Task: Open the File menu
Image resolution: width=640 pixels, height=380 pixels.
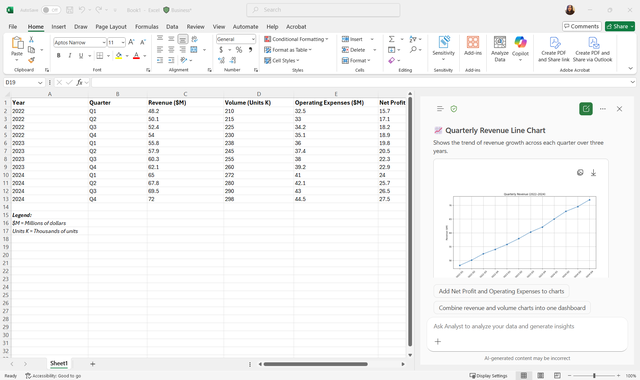Action: [13, 27]
